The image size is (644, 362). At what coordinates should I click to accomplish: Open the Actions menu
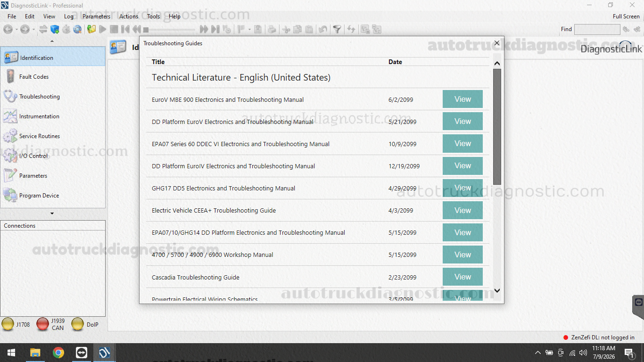coord(129,16)
